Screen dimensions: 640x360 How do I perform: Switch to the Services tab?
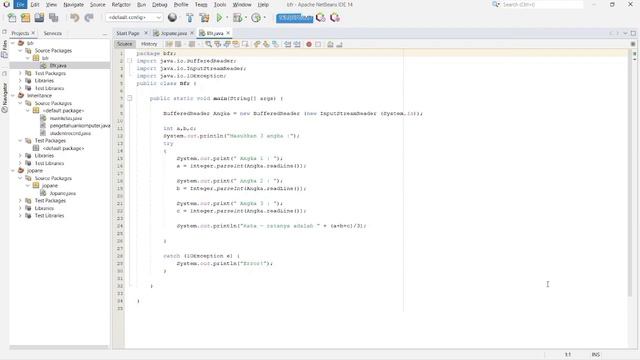click(52, 33)
